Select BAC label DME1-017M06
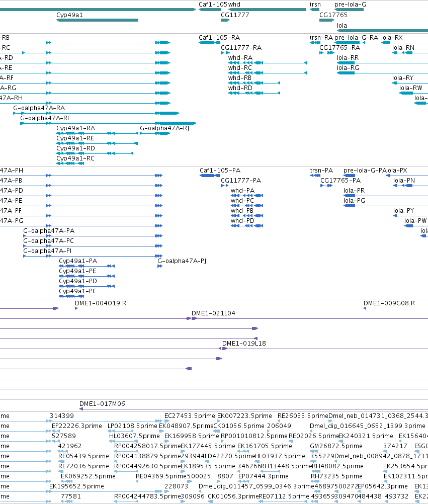The height and width of the screenshot is (504, 428). (x=102, y=404)
